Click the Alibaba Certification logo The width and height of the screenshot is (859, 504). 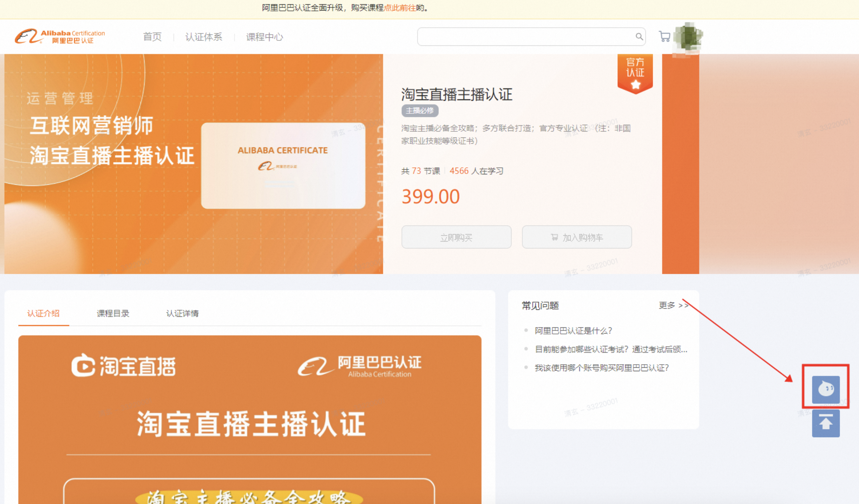pyautogui.click(x=60, y=36)
